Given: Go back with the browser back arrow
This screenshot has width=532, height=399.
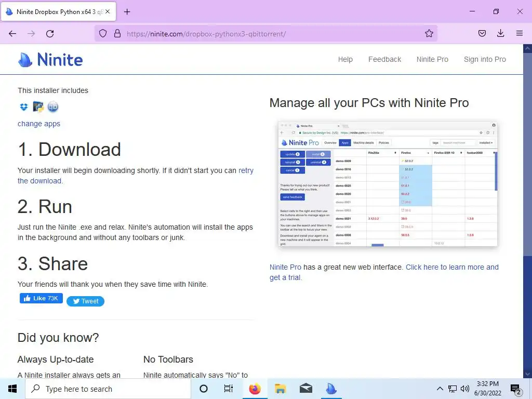Looking at the screenshot, I should pyautogui.click(x=12, y=34).
